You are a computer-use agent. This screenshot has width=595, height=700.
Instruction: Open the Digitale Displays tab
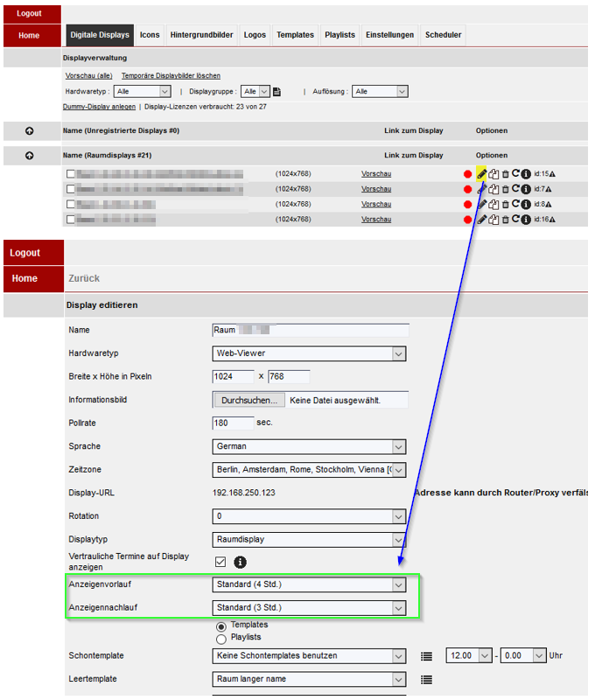[x=100, y=35]
